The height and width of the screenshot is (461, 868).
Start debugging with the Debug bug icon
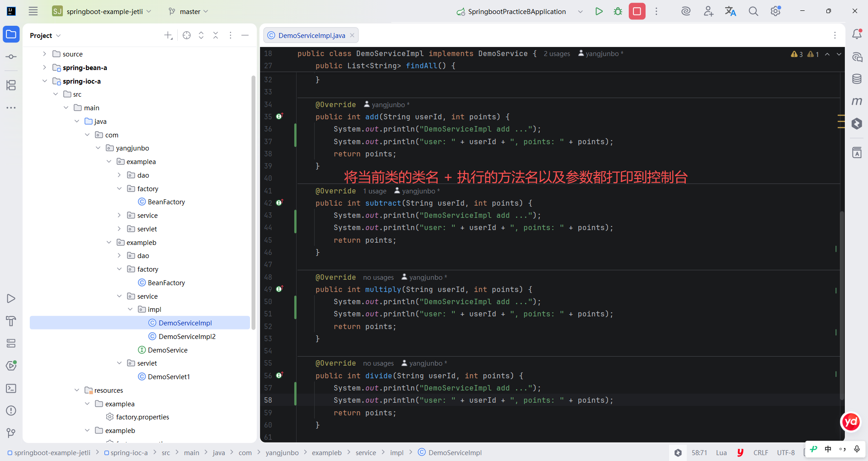pos(618,11)
